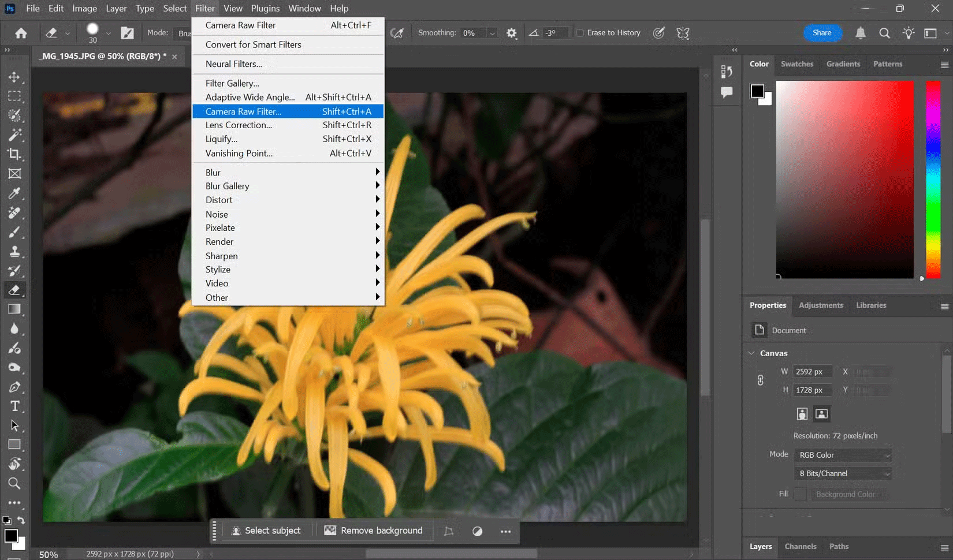Click the vertical hue spectrum slider
Screen dimensions: 953x560
[933, 179]
